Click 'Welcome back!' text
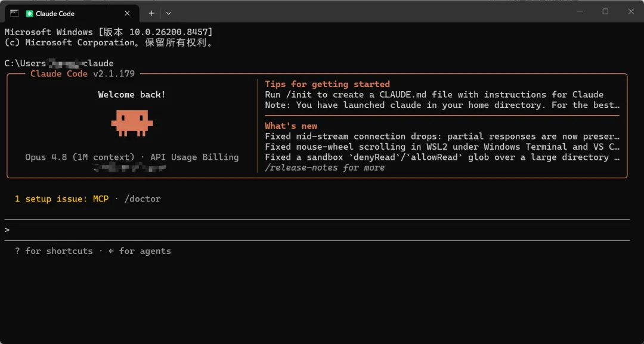Viewport: 644px width, 344px height. 132,95
